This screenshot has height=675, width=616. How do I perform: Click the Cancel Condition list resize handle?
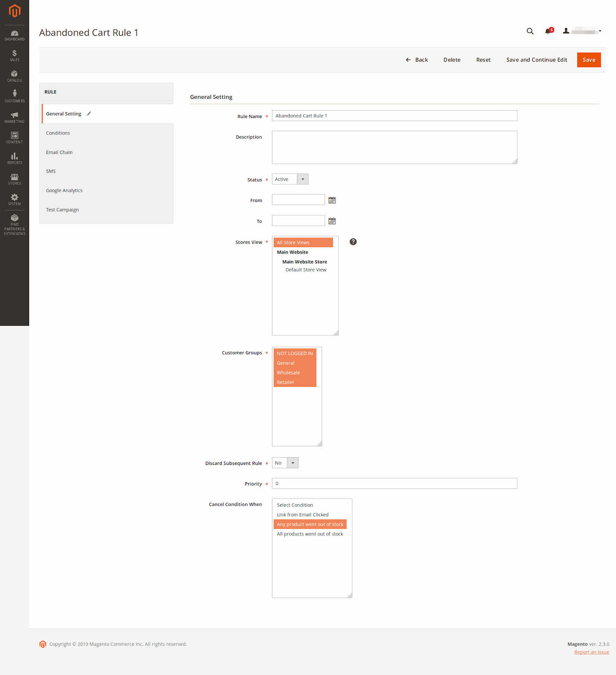click(x=350, y=595)
